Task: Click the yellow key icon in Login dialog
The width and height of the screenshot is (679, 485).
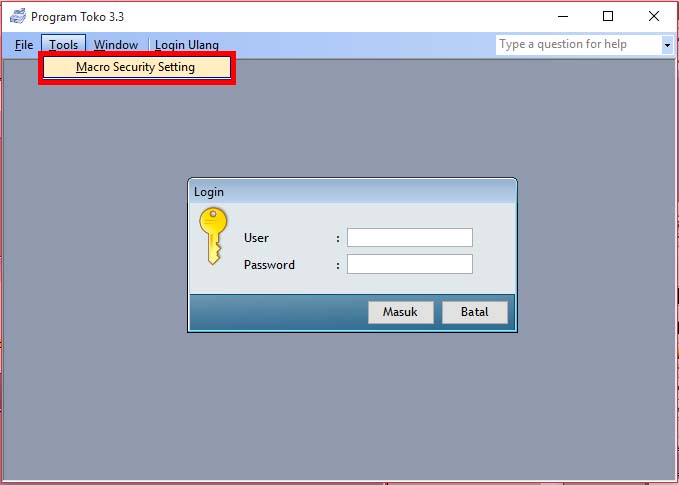Action: (212, 237)
